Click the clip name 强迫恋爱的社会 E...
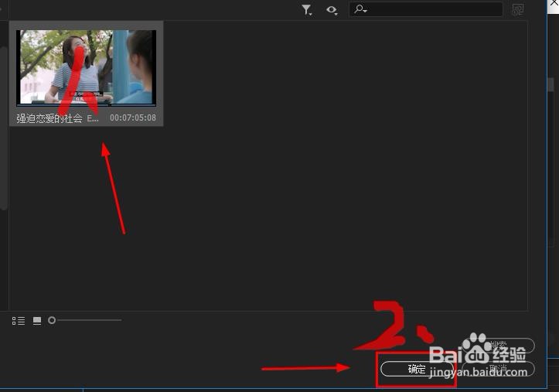 pos(57,118)
